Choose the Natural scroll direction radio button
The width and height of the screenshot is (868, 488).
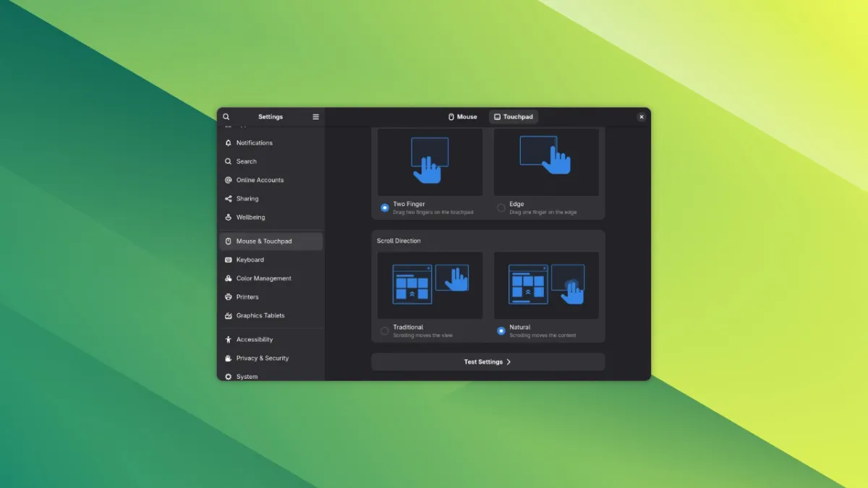[x=501, y=331]
